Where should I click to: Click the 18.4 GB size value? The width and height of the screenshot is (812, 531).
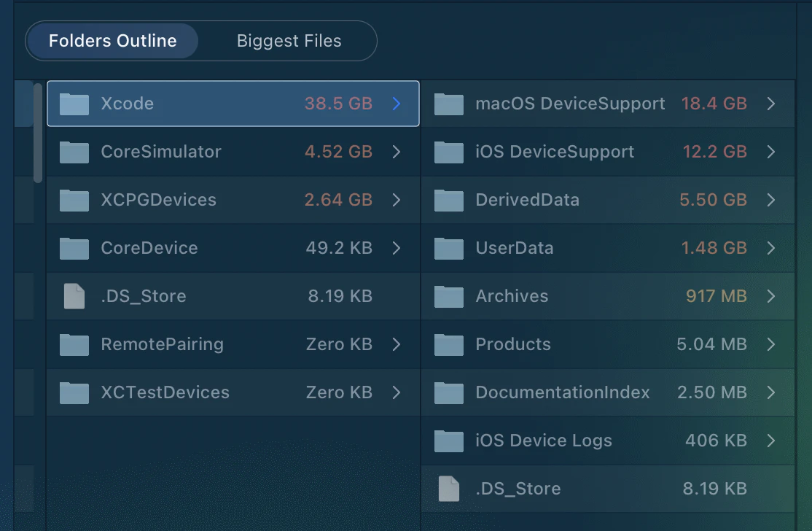(714, 104)
